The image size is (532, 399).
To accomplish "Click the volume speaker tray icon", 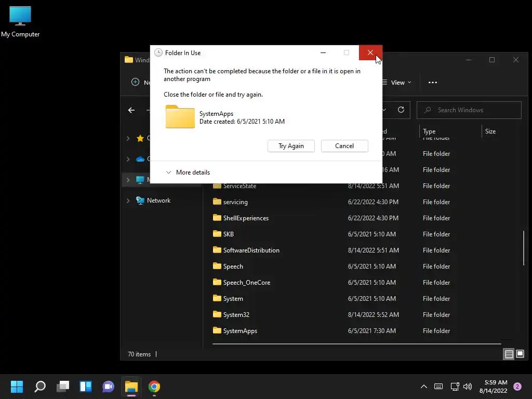I will pos(468,387).
